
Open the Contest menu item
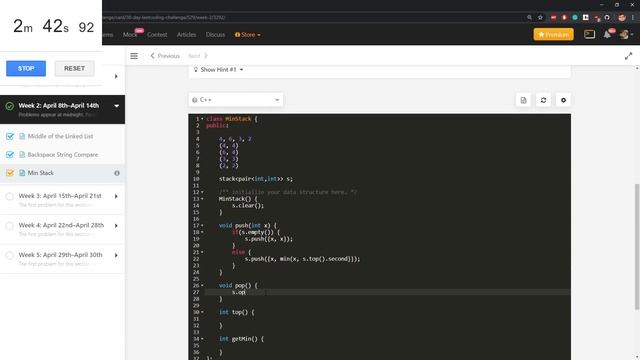[157, 35]
